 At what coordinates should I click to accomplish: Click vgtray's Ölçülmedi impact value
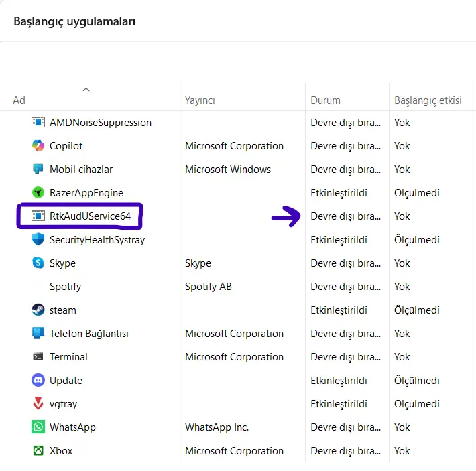[416, 404]
